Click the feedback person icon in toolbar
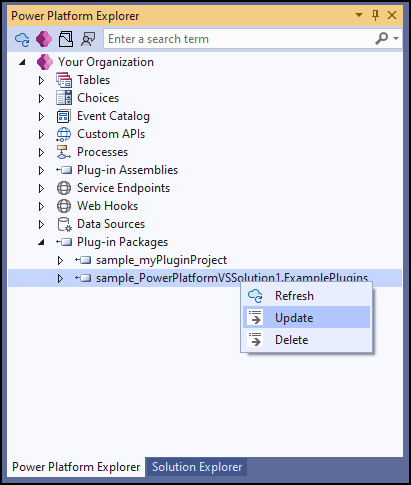Screen dimensions: 411x485 click(x=88, y=39)
